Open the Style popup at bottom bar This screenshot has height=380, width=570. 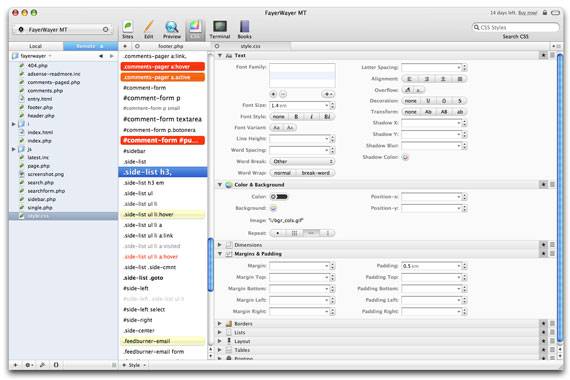[x=134, y=365]
